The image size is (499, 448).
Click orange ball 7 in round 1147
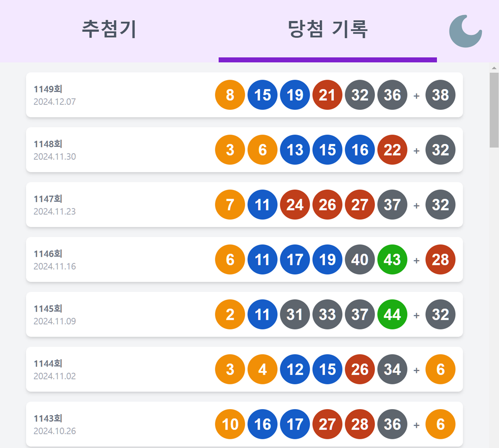tap(230, 205)
